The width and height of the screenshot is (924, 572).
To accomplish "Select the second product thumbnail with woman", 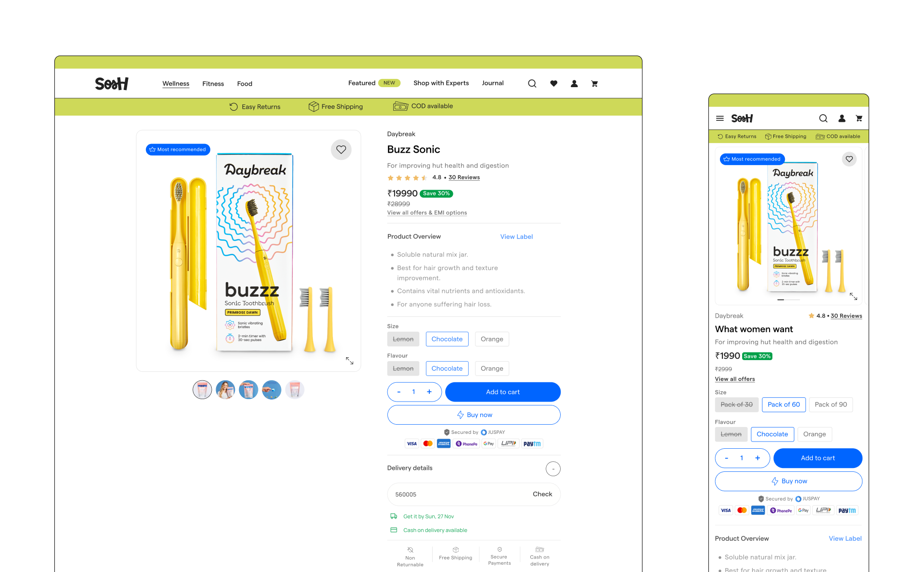I will (x=225, y=390).
